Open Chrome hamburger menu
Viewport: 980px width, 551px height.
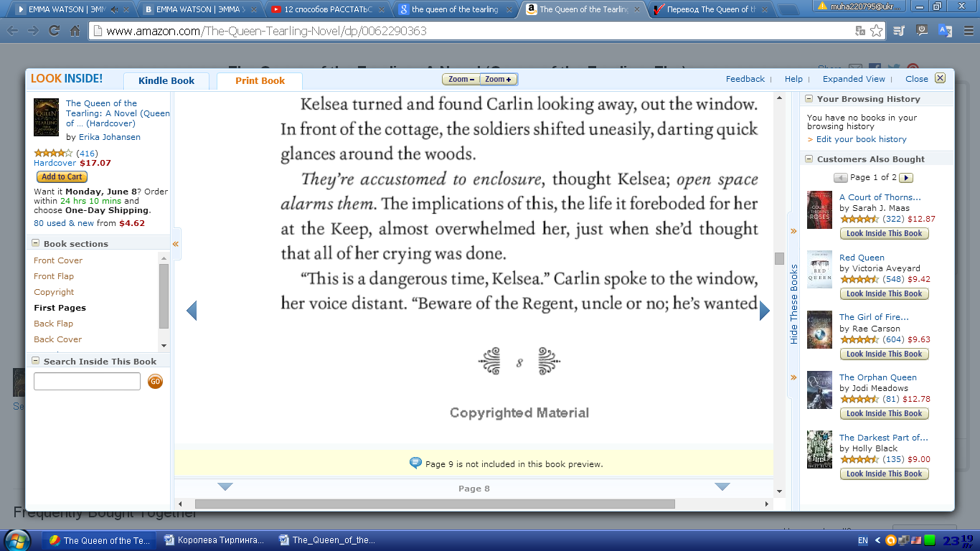point(969,31)
